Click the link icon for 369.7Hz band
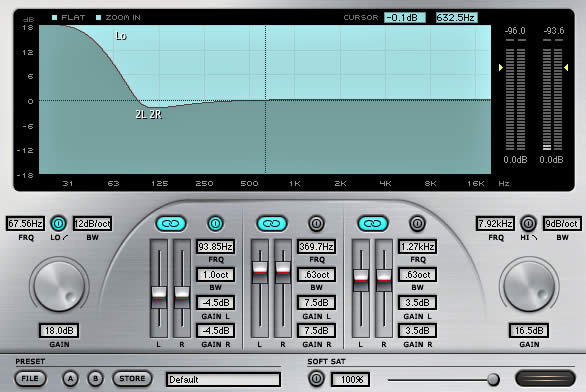 click(x=272, y=223)
